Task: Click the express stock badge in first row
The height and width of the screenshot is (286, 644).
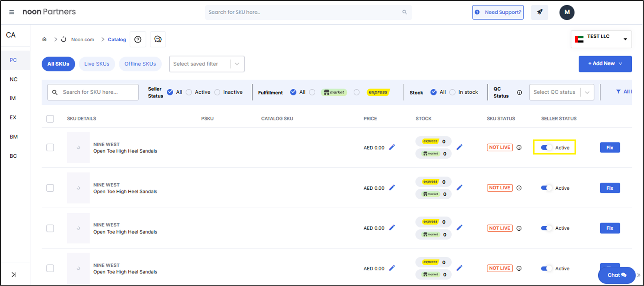Action: pyautogui.click(x=434, y=141)
